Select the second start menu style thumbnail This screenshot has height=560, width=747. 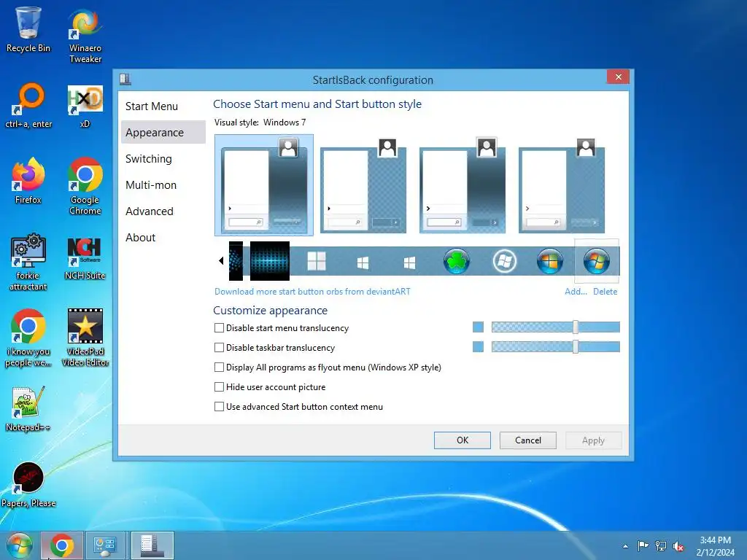pyautogui.click(x=363, y=186)
